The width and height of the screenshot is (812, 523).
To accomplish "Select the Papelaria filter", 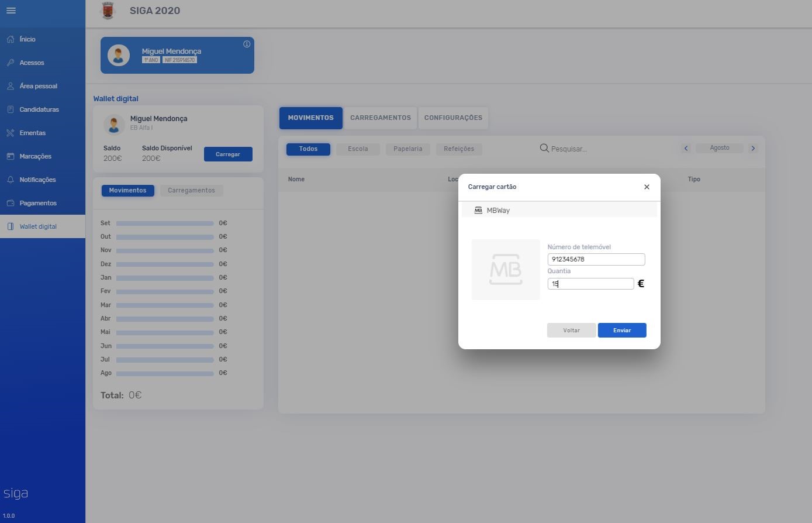I will (x=407, y=149).
